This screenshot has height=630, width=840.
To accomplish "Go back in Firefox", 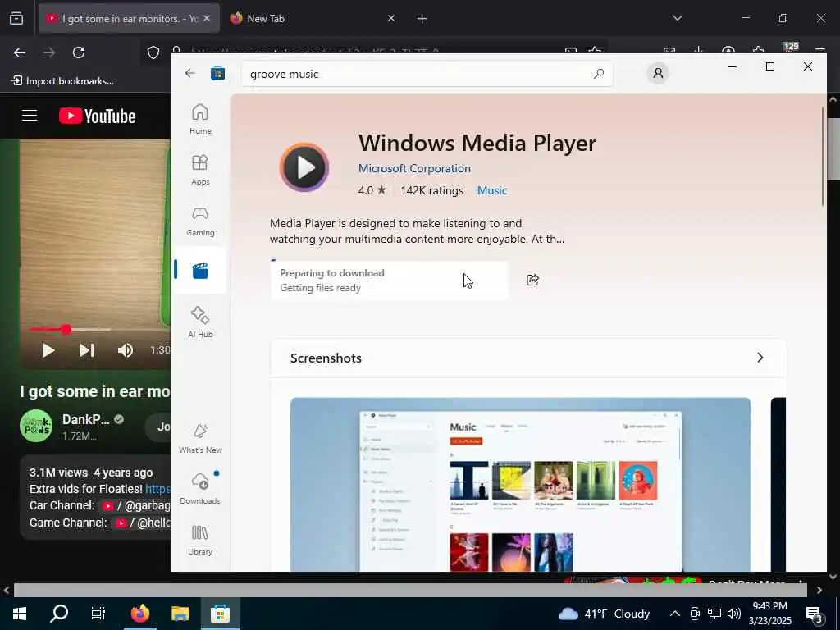I will click(x=20, y=52).
